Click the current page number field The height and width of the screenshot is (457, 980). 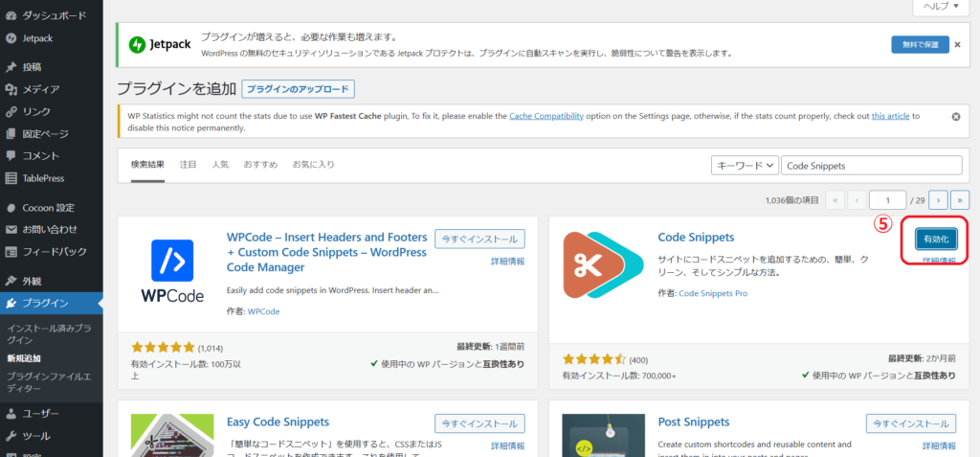pos(887,199)
